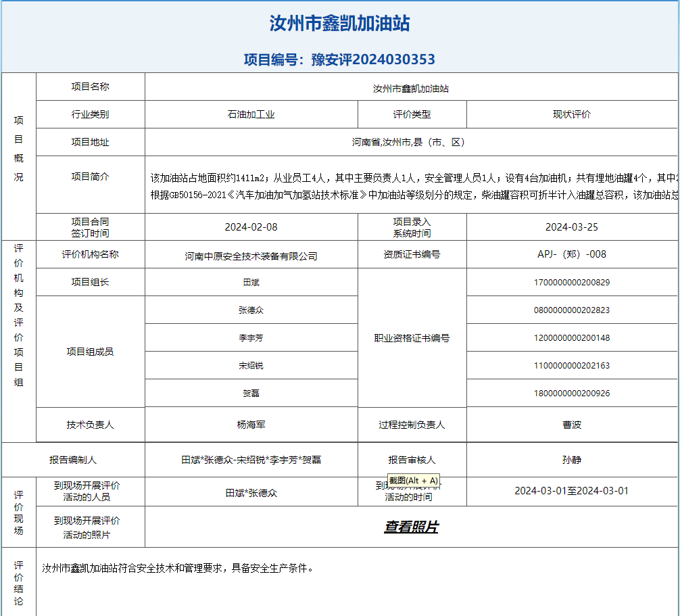The image size is (680, 616).
Task: Click the 到现场开展评价活动的人员 label
Action: [87, 492]
